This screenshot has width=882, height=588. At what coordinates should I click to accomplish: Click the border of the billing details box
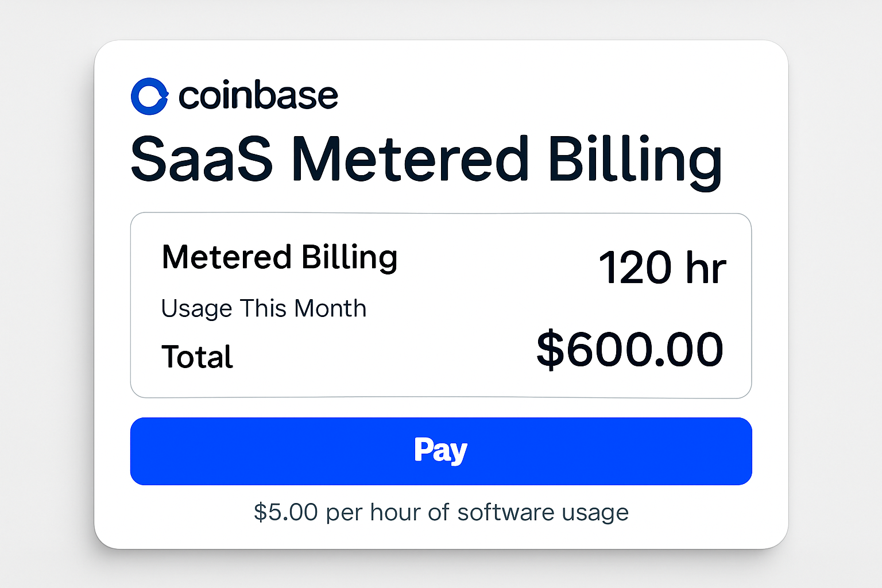[x=441, y=214]
